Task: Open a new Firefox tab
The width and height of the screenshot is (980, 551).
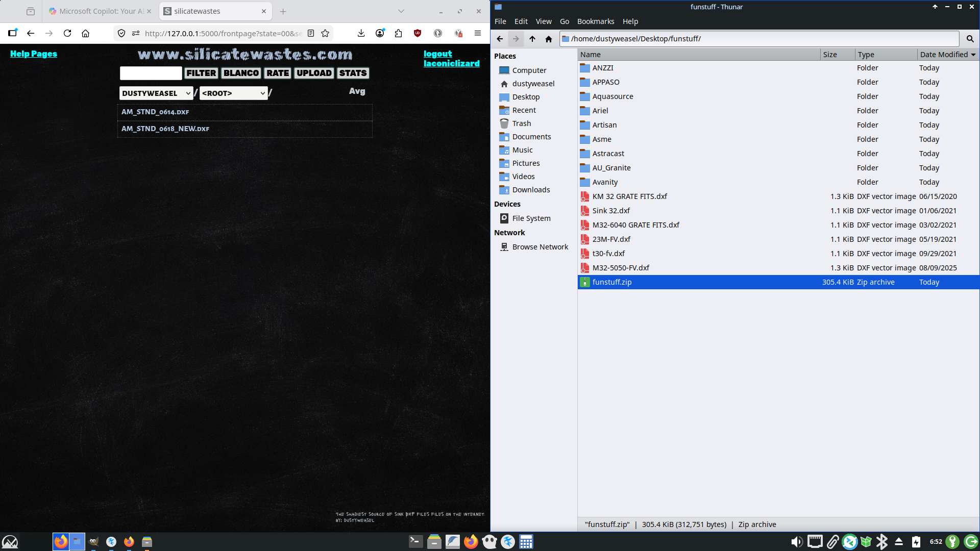Action: point(283,11)
